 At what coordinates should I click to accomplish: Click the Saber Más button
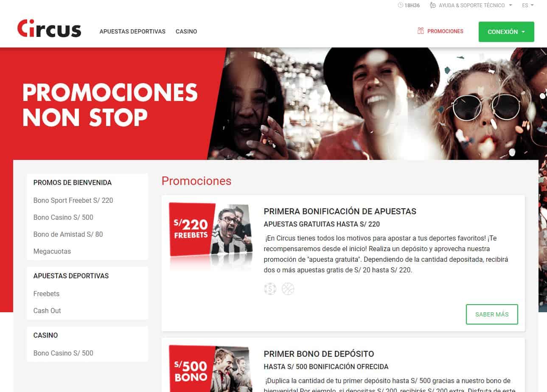[x=492, y=314]
